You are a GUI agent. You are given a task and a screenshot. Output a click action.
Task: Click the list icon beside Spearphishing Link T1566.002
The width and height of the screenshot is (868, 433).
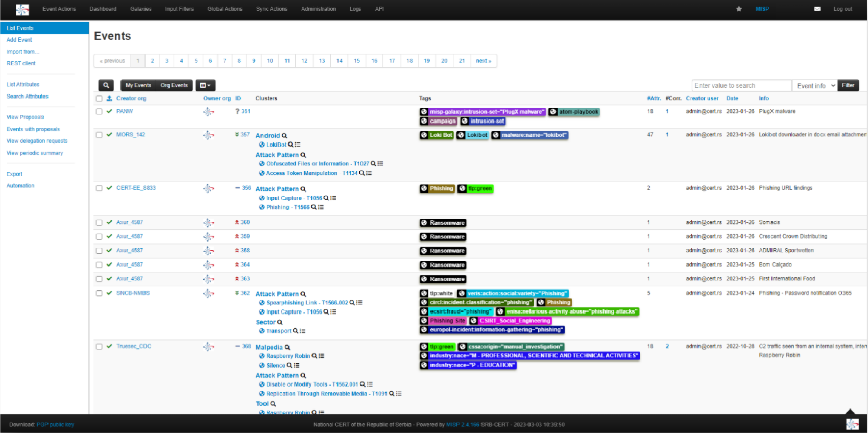click(359, 303)
